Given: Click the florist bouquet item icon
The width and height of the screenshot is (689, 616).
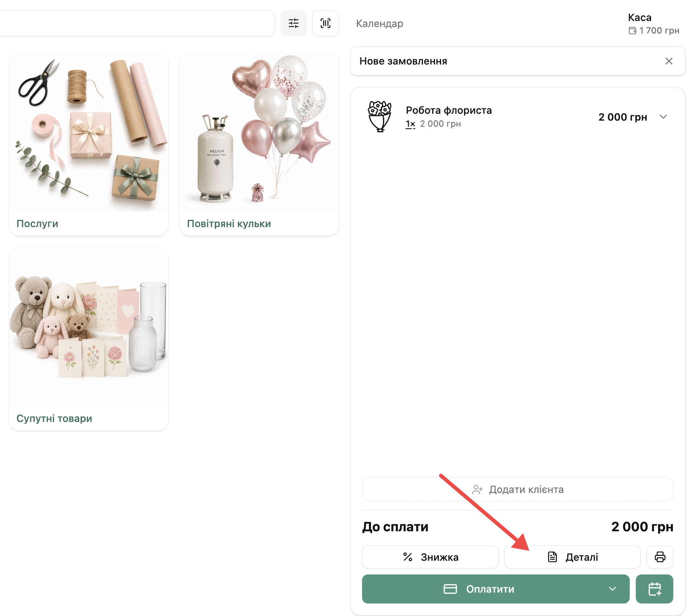Looking at the screenshot, I should tap(379, 117).
